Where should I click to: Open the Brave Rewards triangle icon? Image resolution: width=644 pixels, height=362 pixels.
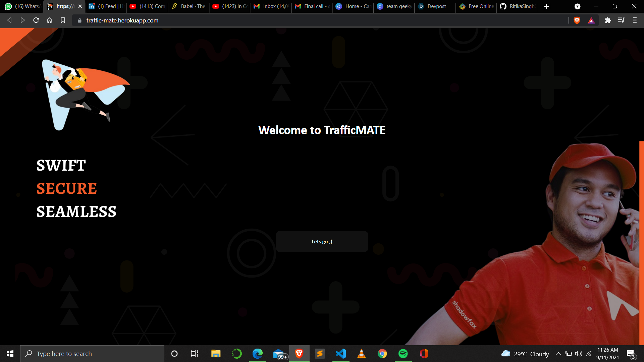tap(591, 21)
